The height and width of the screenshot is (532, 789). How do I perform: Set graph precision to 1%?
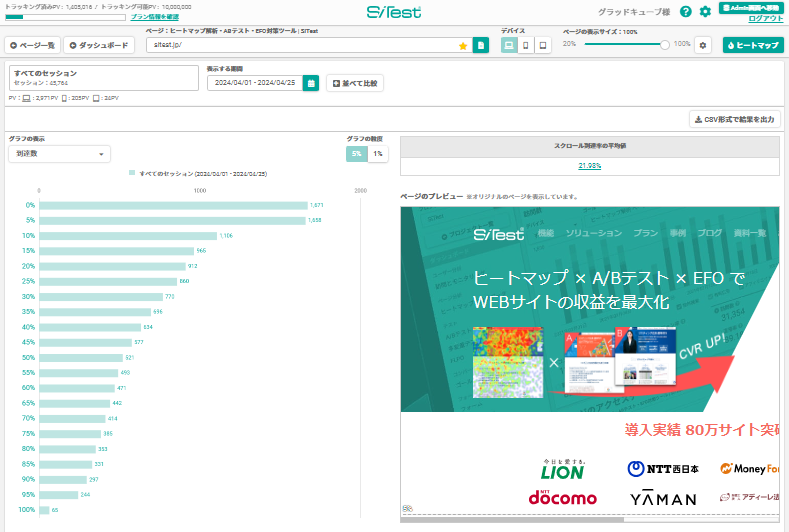tap(378, 154)
